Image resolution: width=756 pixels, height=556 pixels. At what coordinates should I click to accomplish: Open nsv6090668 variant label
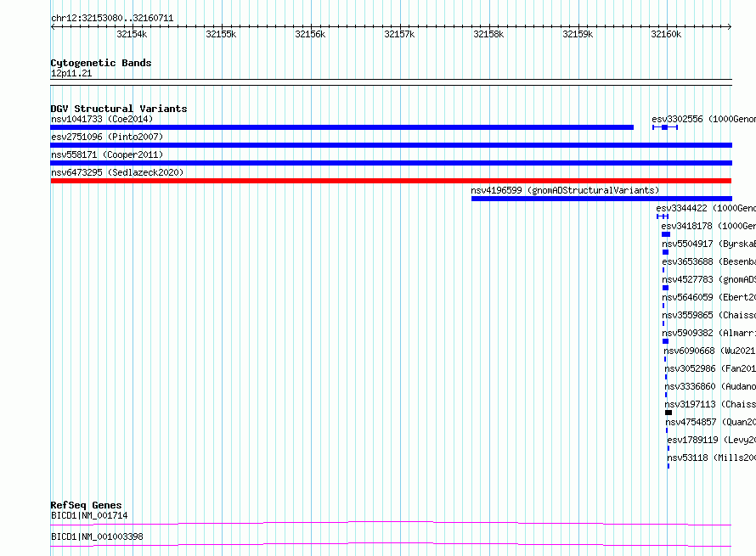710,351
